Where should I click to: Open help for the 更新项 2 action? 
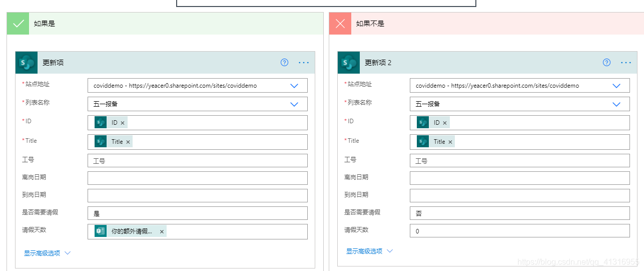coord(606,63)
